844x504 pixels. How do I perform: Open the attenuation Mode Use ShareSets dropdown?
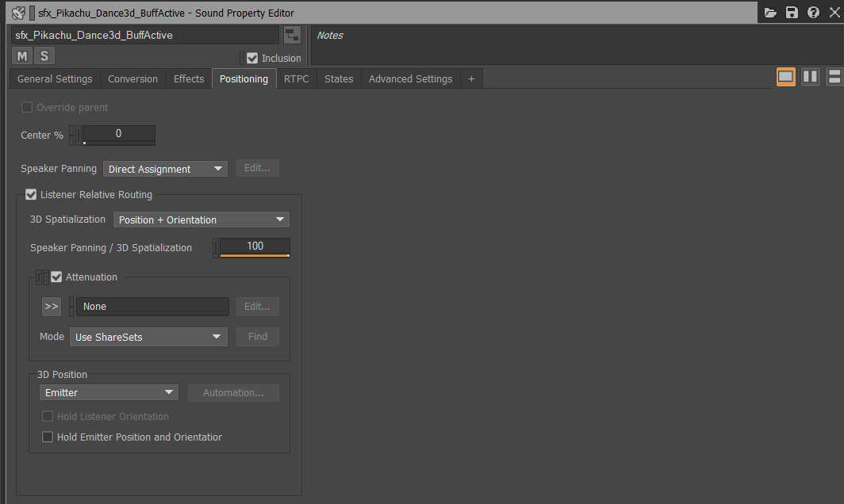click(148, 338)
